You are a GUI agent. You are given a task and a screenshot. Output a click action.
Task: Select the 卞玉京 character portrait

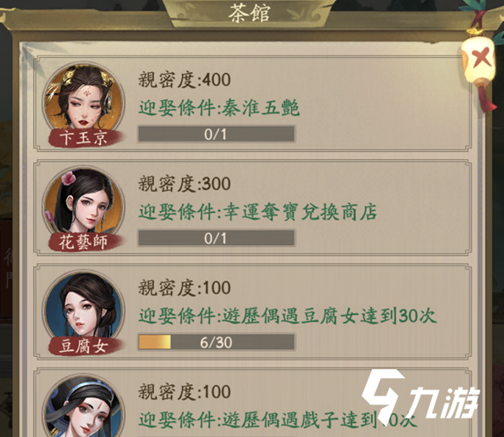coord(84,101)
